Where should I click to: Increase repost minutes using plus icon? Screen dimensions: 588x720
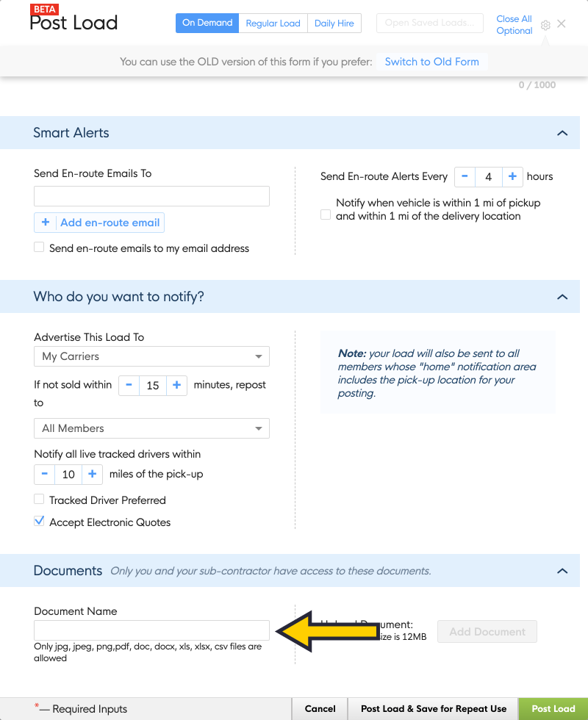pyautogui.click(x=177, y=385)
